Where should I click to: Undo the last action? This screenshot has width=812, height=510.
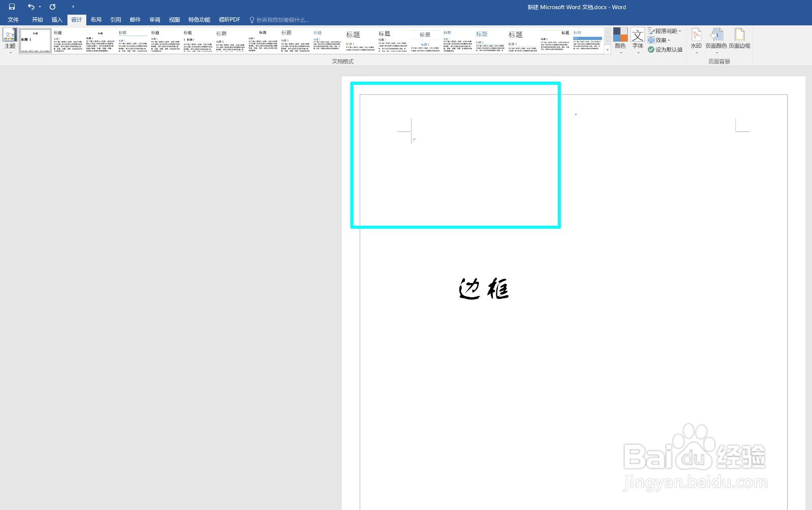(31, 7)
